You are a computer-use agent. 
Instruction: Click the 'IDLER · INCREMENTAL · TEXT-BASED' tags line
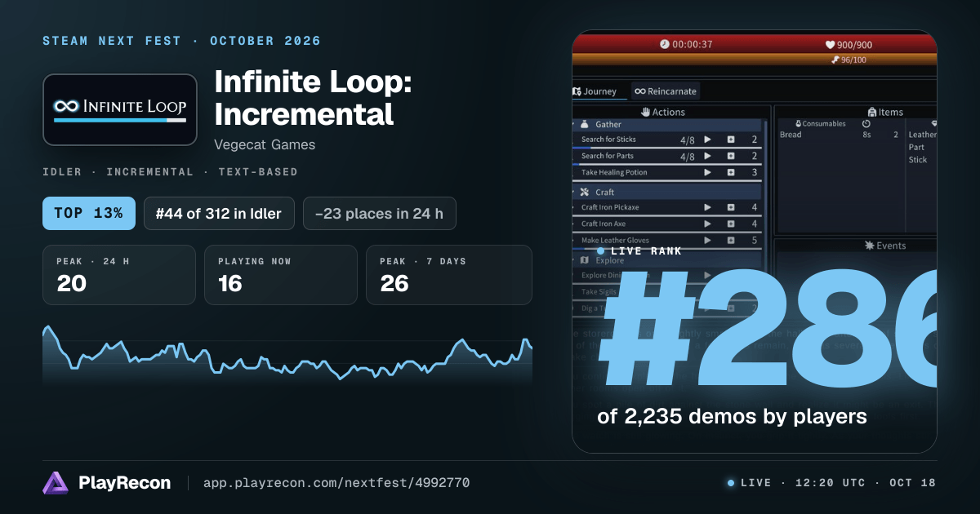click(170, 172)
